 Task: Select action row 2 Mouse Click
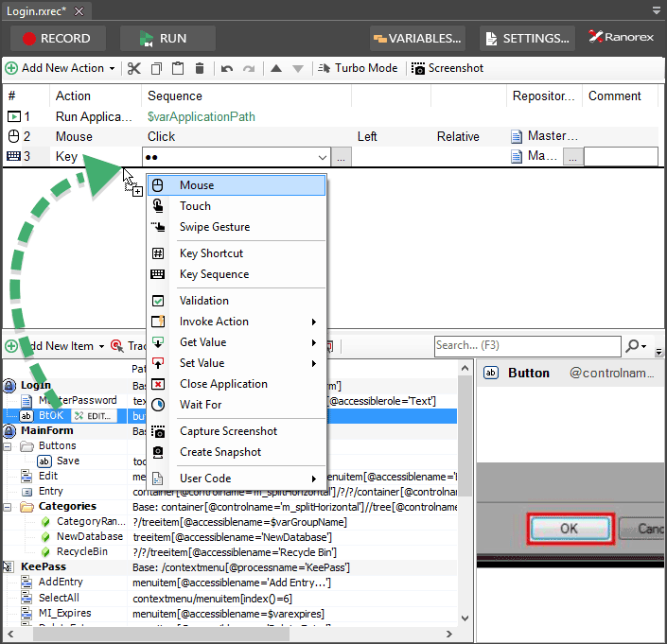click(x=330, y=136)
